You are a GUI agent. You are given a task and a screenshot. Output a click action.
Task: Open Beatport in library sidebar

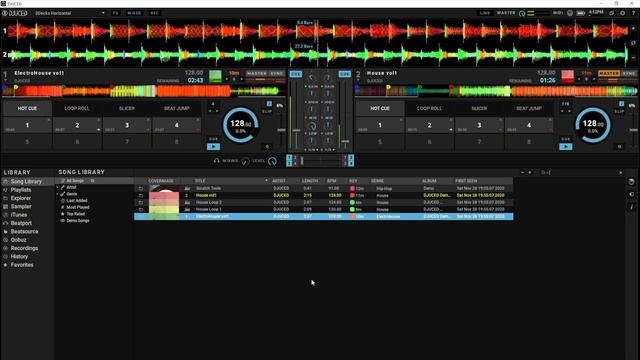coord(21,223)
